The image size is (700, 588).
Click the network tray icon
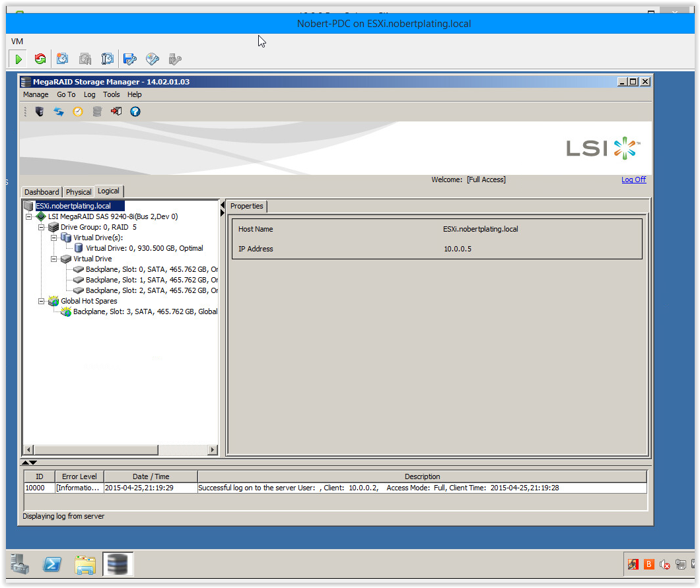click(680, 564)
